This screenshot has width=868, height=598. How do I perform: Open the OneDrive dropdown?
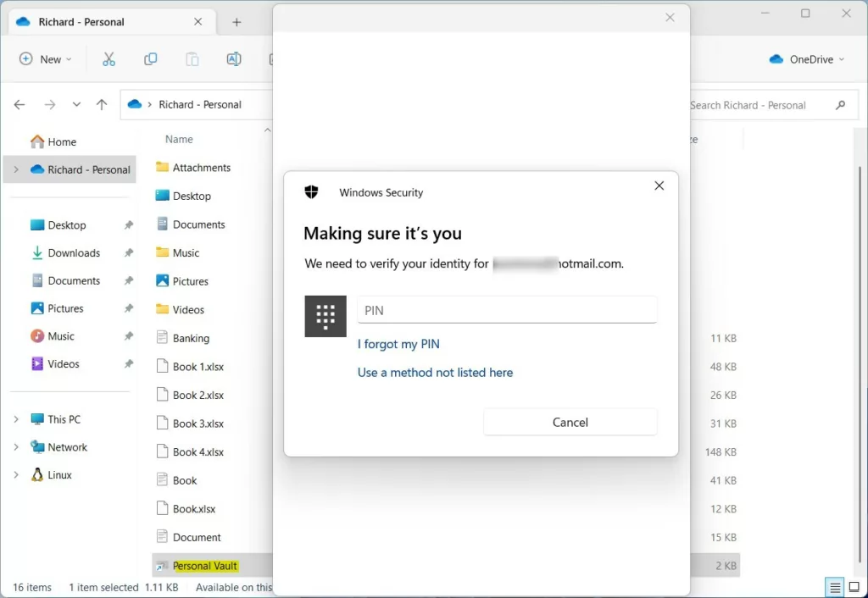tap(806, 59)
